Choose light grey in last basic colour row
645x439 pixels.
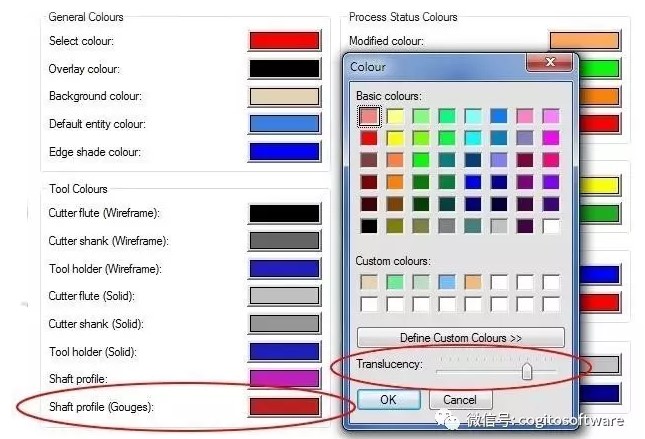tap(499, 226)
